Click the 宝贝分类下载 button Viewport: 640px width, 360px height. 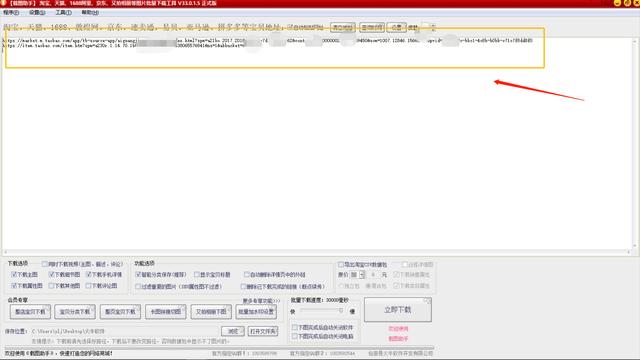(x=75, y=312)
